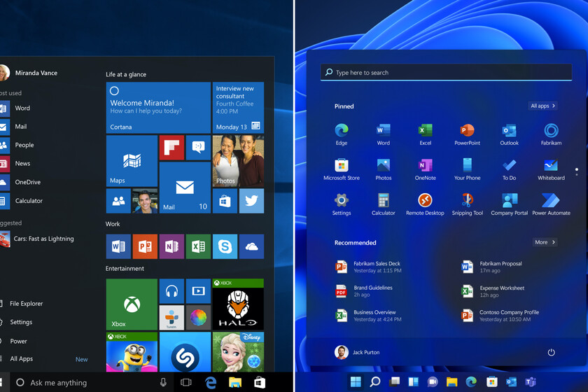Launch the pinned PowerPoint app
The width and height of the screenshot is (588, 392).
click(467, 132)
